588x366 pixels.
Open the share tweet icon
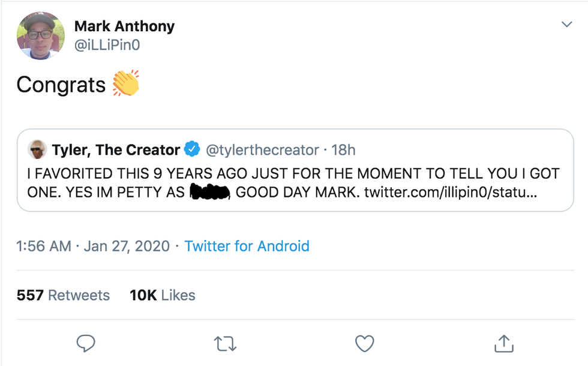click(504, 343)
